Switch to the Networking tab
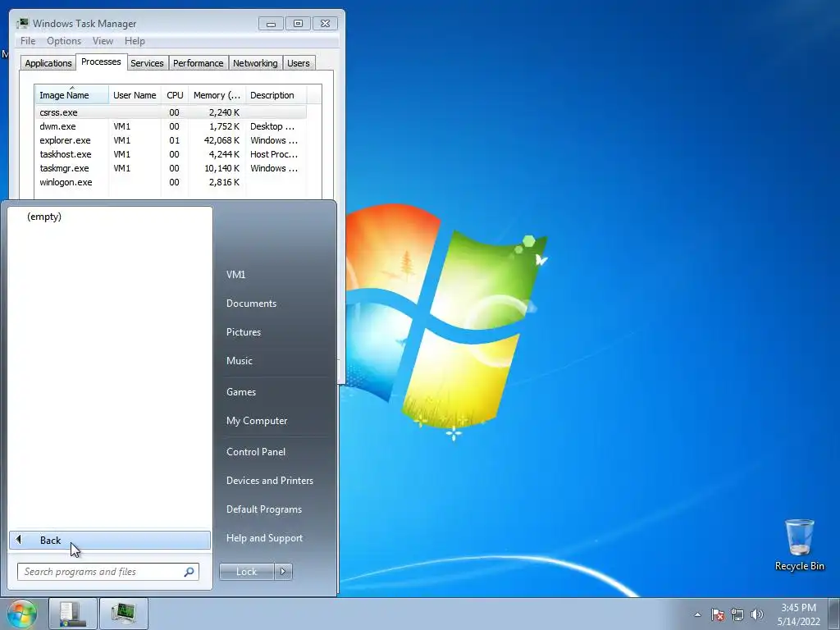 [256, 63]
